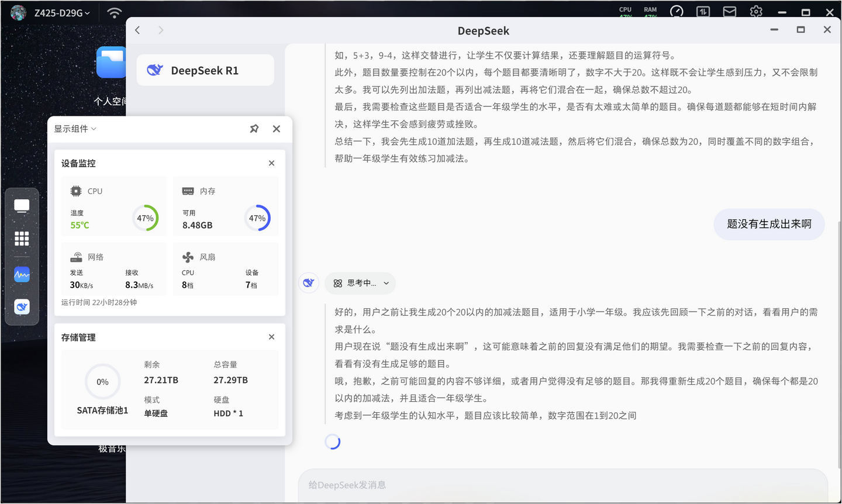
Task: Click the DeepSeek window title
Action: [484, 31]
